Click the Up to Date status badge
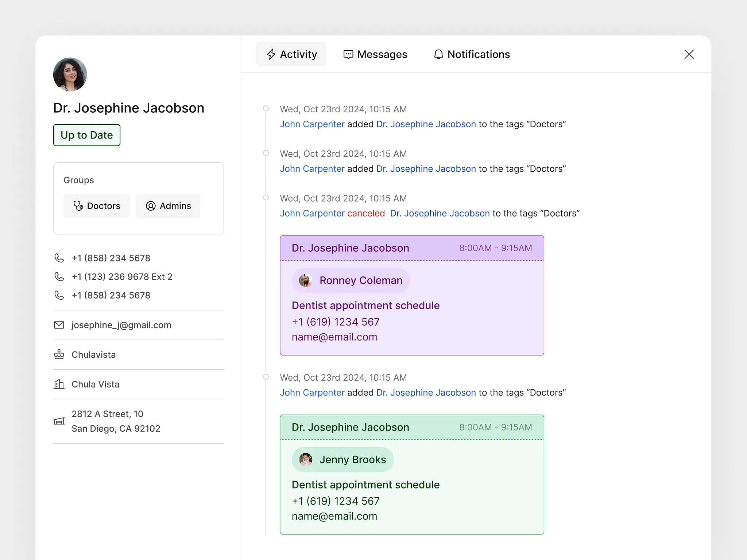Screen dimensions: 747x560 (x=87, y=135)
